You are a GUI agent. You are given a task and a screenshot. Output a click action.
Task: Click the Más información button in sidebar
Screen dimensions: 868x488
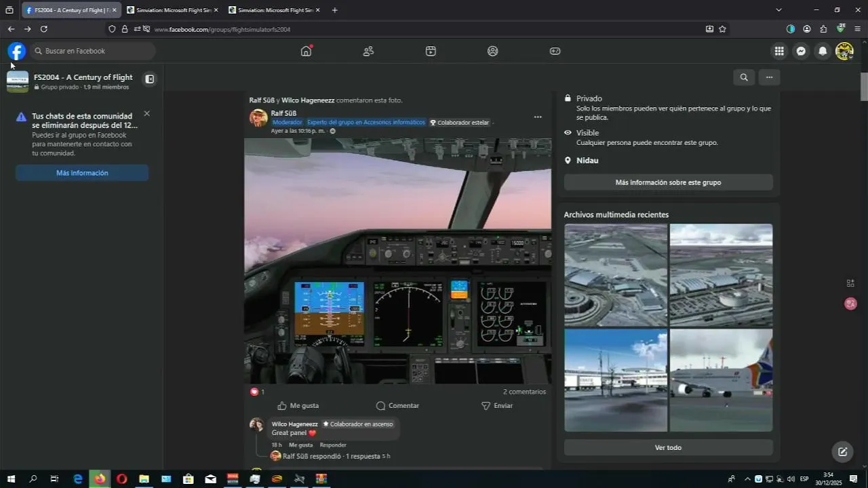click(82, 173)
